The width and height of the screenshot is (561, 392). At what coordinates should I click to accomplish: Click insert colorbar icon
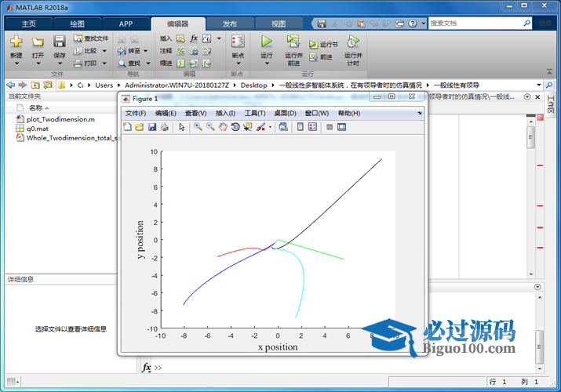coord(301,127)
